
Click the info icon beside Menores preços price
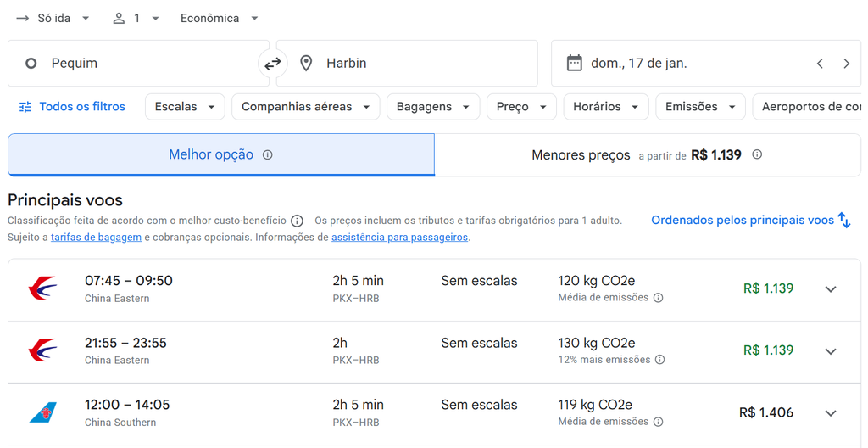coord(757,154)
